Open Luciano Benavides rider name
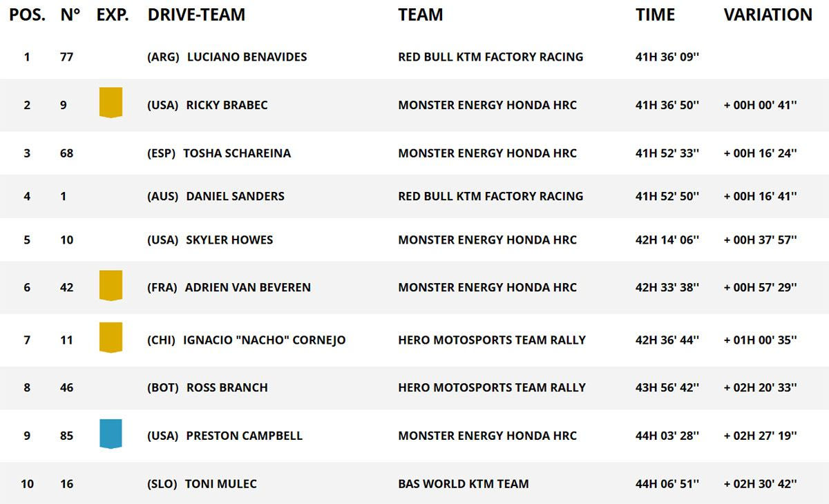 click(247, 57)
